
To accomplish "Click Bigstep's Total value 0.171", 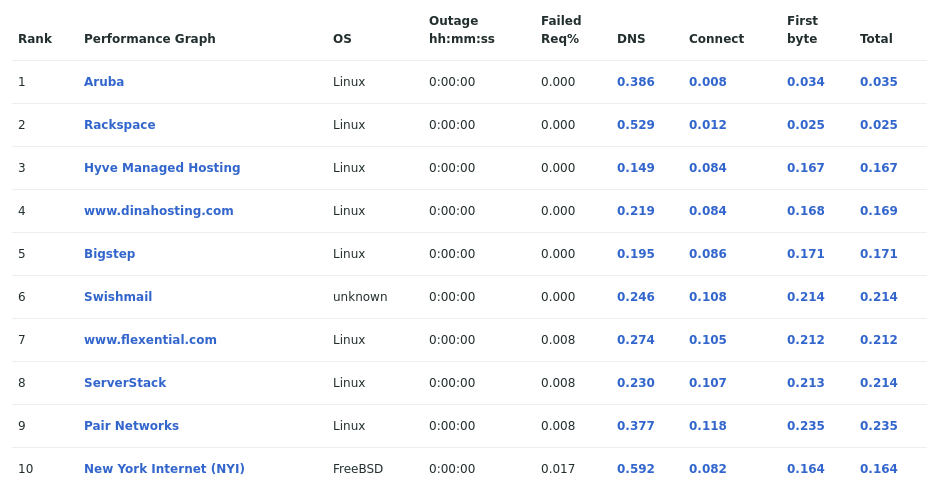I will tap(879, 254).
